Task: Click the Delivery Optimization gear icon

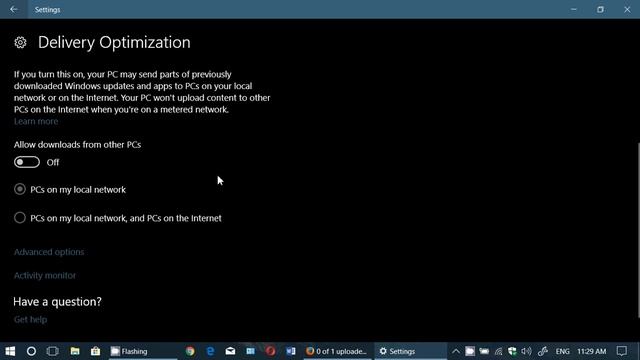Action: click(20, 42)
